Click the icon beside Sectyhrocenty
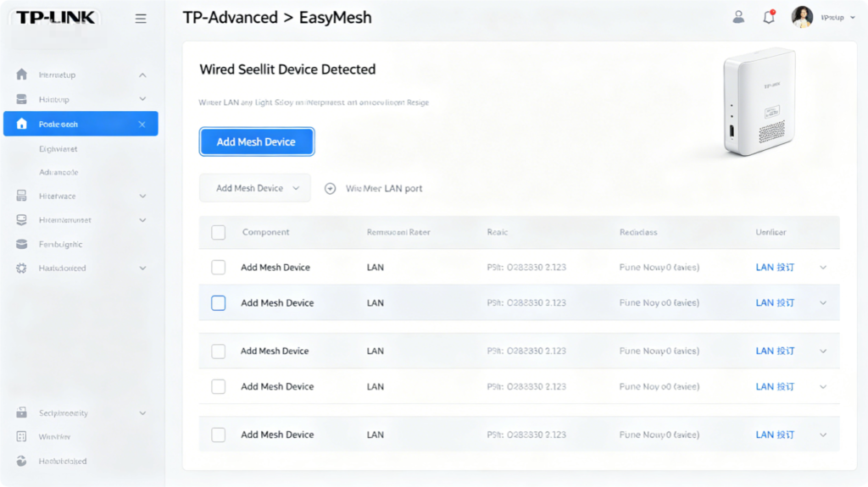The width and height of the screenshot is (868, 487). (21, 412)
